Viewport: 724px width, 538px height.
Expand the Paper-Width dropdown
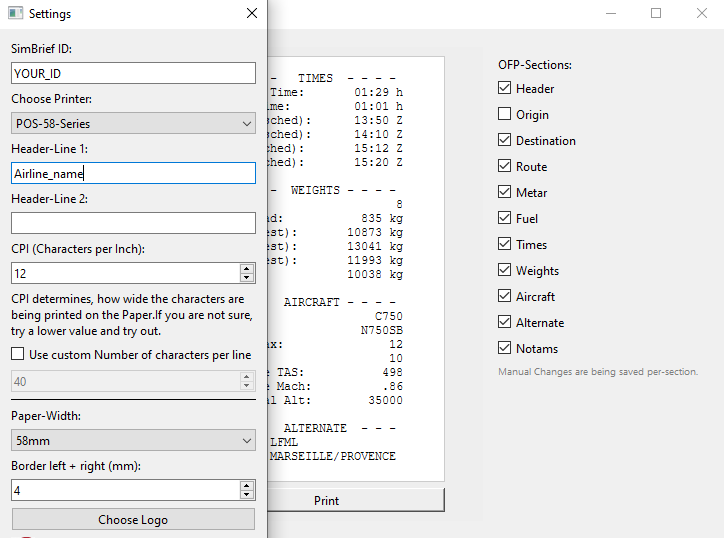pyautogui.click(x=133, y=440)
